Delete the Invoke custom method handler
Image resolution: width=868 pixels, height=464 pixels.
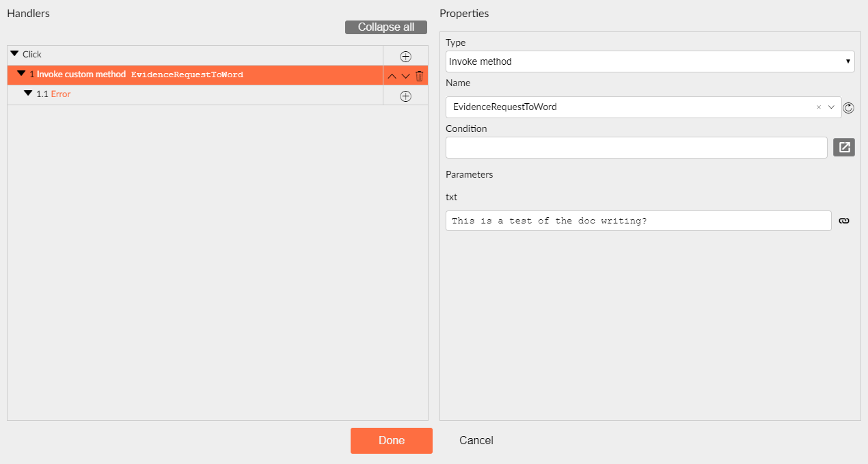coord(420,76)
